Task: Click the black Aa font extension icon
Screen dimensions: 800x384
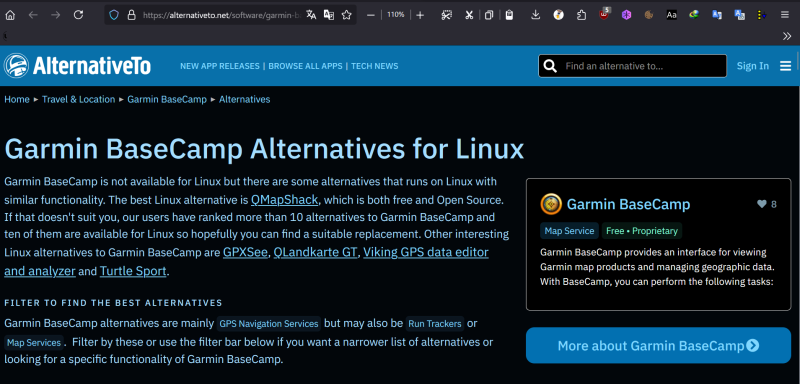Action: 671,15
